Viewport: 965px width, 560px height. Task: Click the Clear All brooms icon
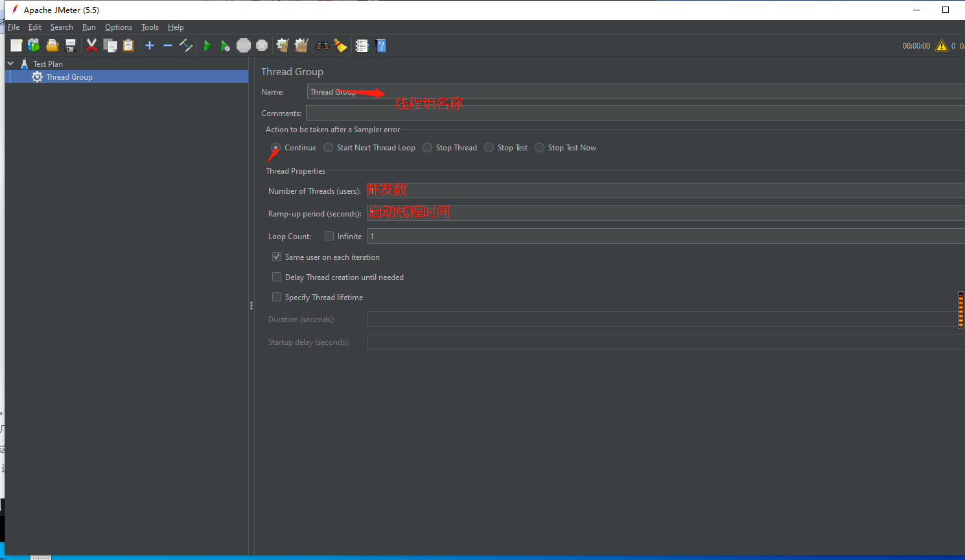pyautogui.click(x=301, y=45)
